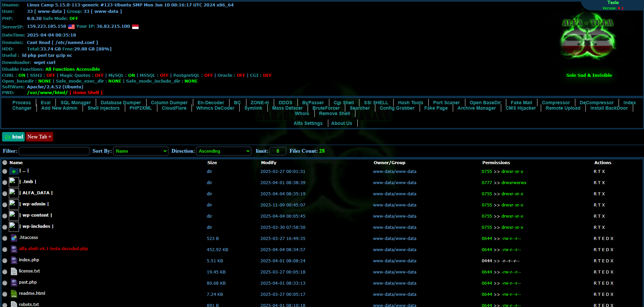644x307 pixels.
Task: Open a New Tab +
Action: coord(39,137)
